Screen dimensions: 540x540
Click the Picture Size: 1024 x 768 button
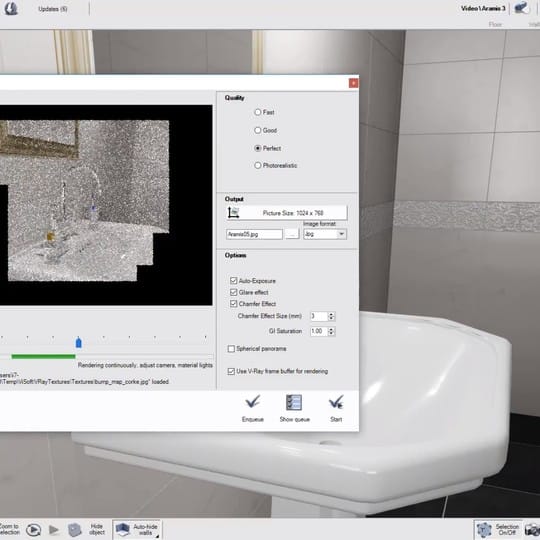[x=287, y=213]
